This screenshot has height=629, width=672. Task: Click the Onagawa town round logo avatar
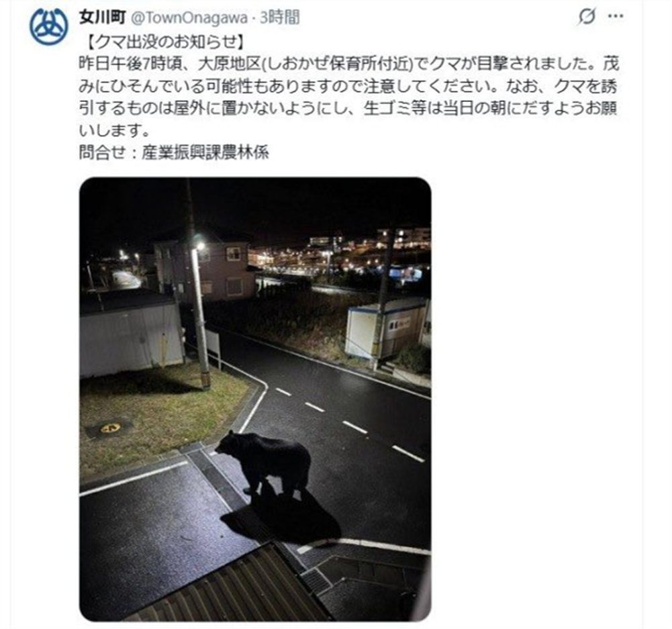pos(48,27)
